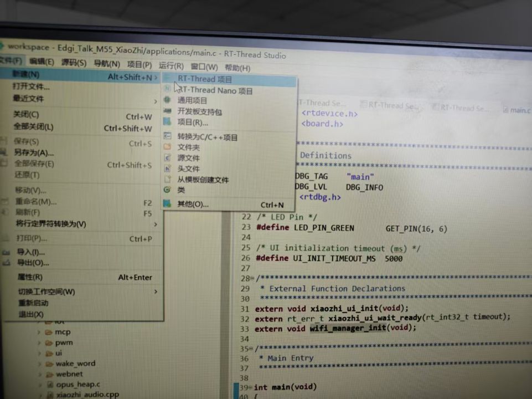Expand the 最近文件 submenu arrow
The width and height of the screenshot is (532, 399).
click(156, 101)
